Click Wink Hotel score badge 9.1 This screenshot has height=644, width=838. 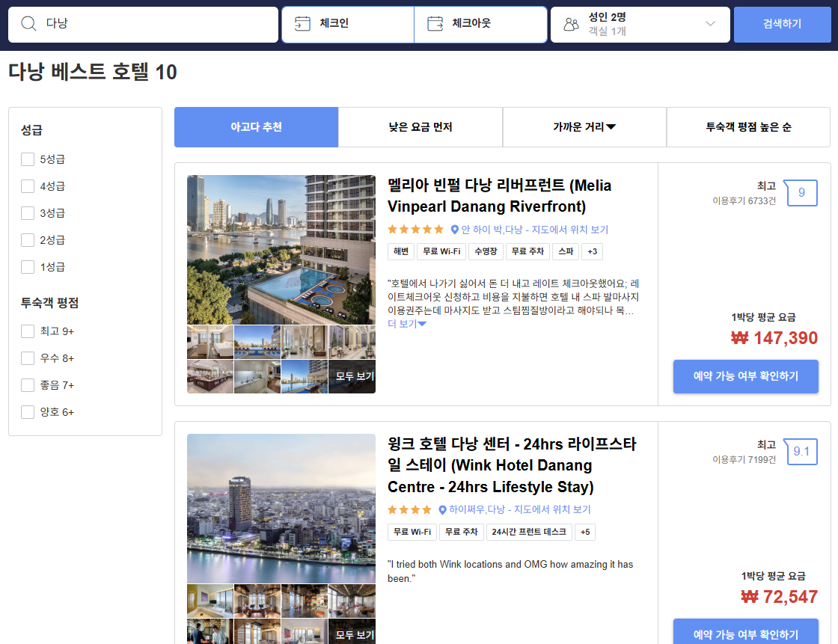coord(801,452)
